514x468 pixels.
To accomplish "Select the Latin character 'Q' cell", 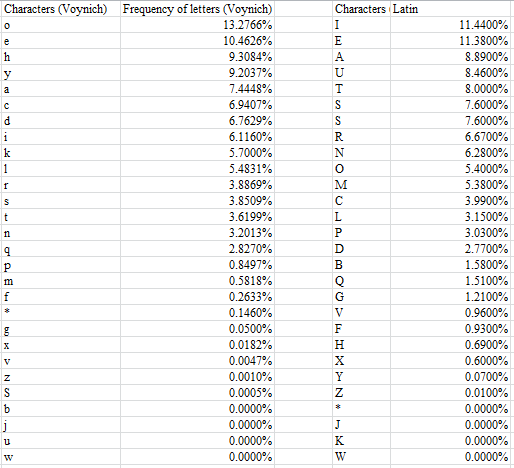I will (361, 281).
